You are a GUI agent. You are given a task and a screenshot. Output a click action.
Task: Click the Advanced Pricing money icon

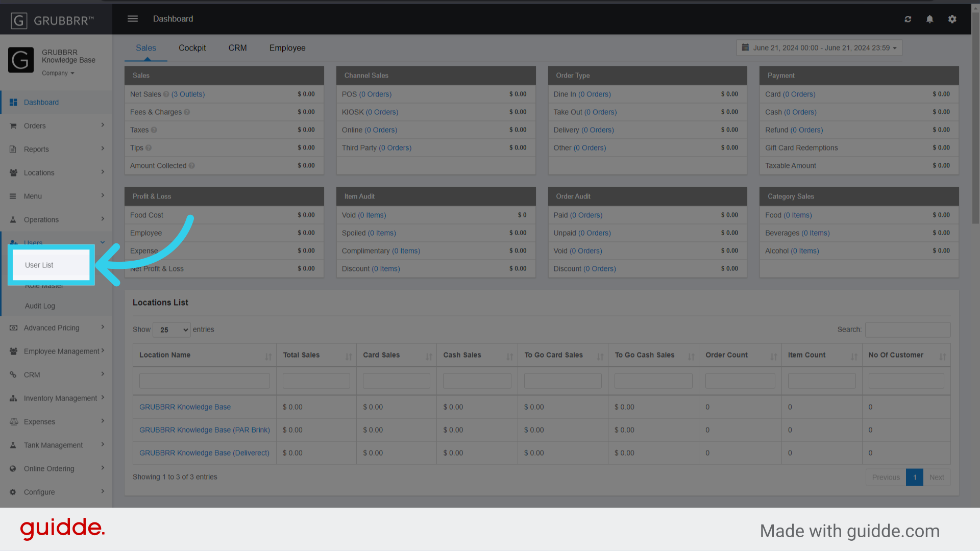click(13, 328)
